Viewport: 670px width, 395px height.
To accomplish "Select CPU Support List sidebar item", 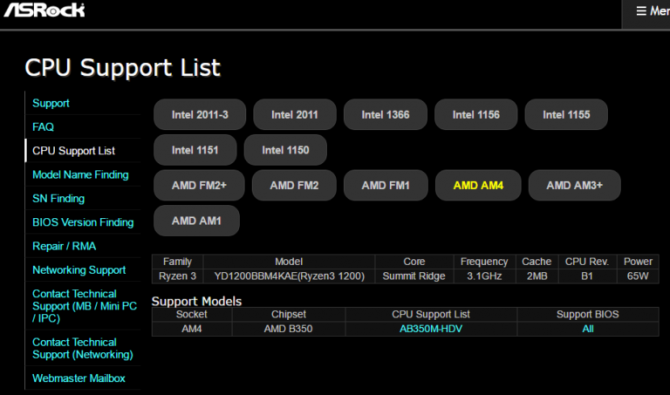I will (x=73, y=151).
